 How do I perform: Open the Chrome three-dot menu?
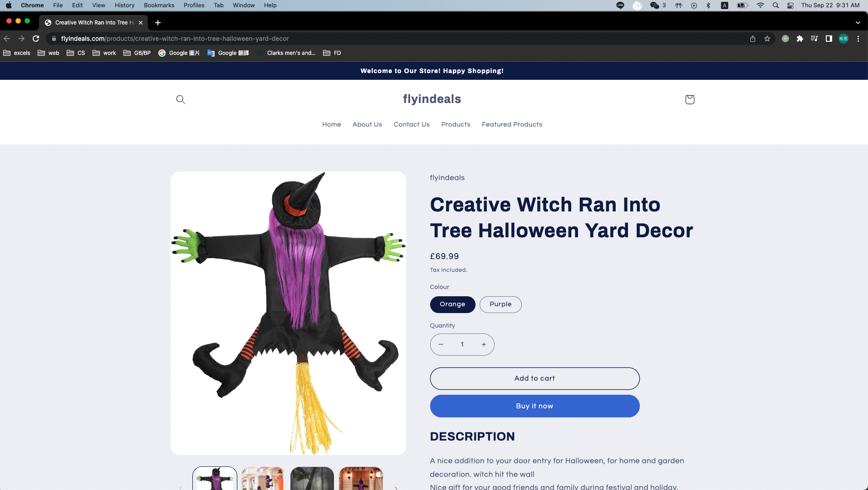858,39
